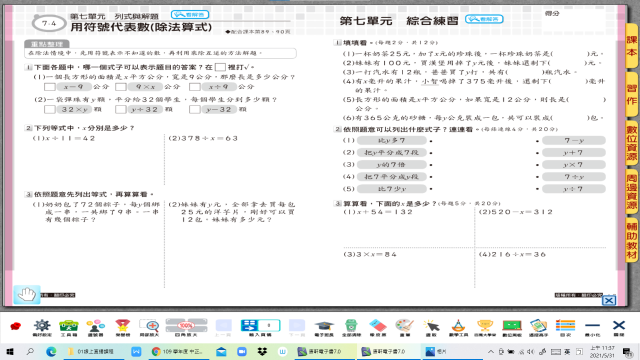Click the 看解答 button beside 列式與解題

coord(190,15)
